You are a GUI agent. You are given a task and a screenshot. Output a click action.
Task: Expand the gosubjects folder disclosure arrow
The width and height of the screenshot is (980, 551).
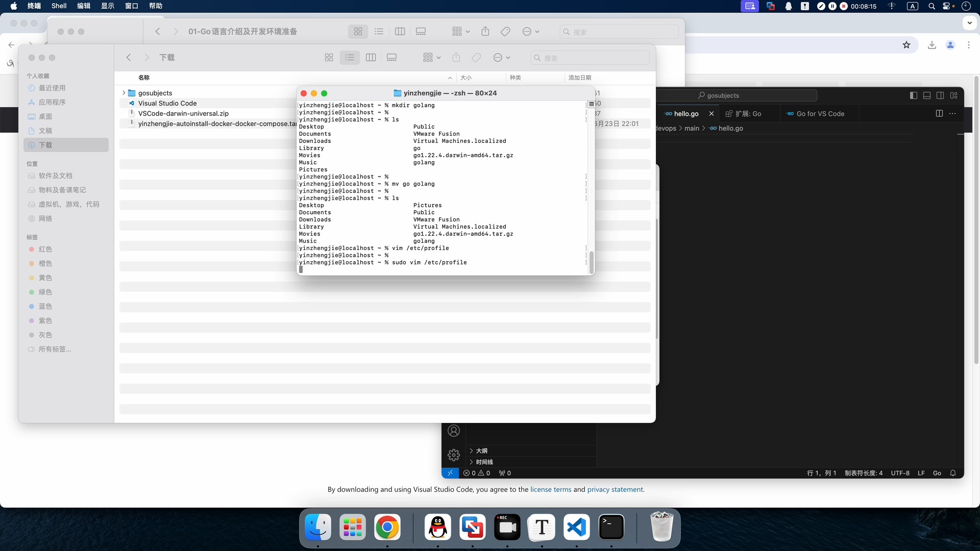124,93
